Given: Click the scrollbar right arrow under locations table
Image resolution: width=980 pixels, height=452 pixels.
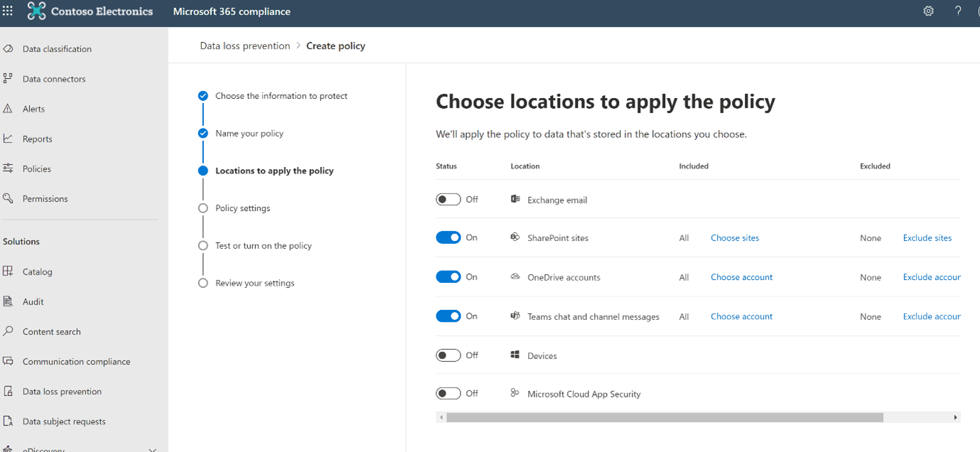Looking at the screenshot, I should click(956, 417).
